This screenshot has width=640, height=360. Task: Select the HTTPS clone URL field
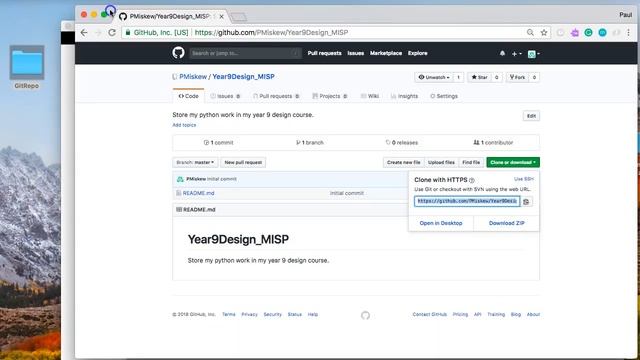[467, 201]
